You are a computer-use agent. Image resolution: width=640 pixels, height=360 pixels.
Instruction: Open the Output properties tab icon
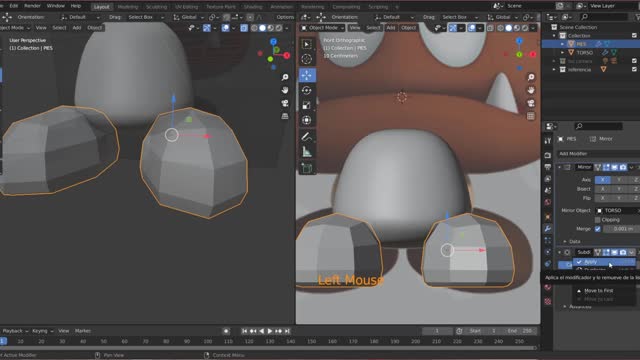coord(548,167)
